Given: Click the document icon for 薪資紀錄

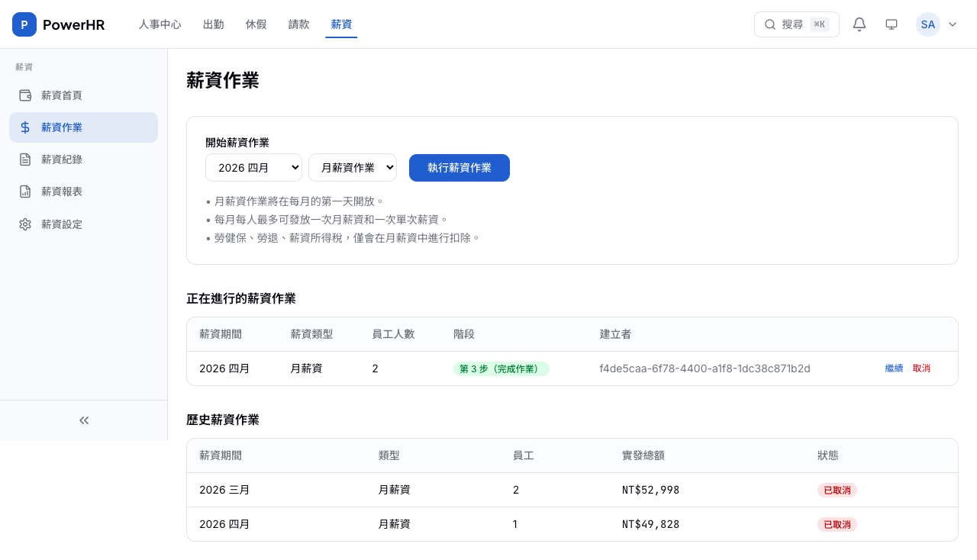Looking at the screenshot, I should tap(25, 159).
